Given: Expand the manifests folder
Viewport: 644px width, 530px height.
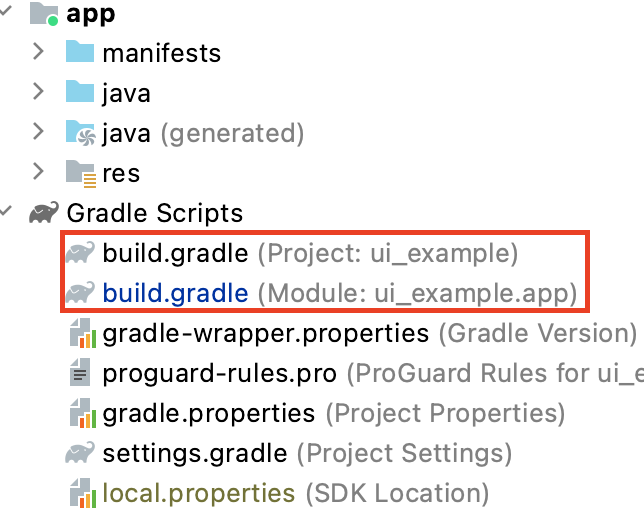Looking at the screenshot, I should click(38, 52).
